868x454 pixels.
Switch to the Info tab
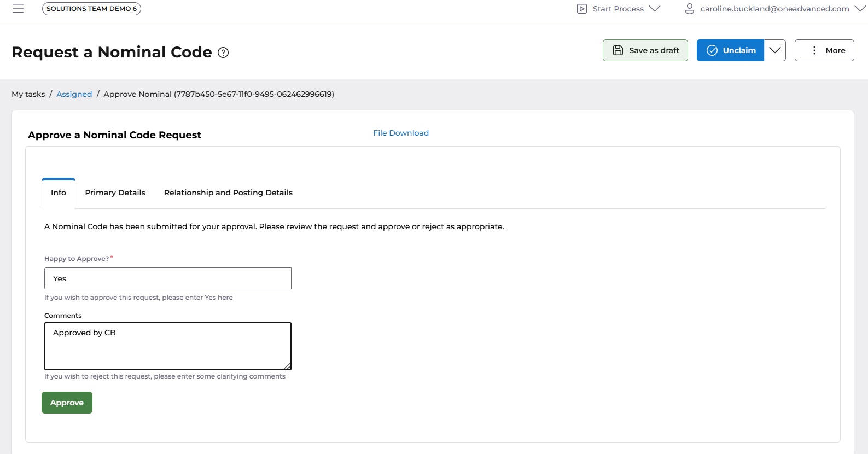[x=59, y=193]
